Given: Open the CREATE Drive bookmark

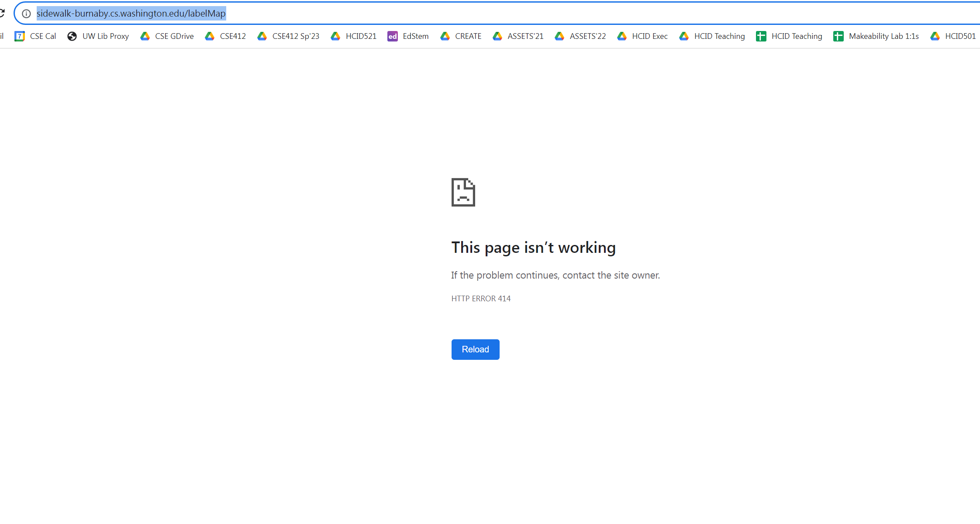Looking at the screenshot, I should click(x=468, y=36).
